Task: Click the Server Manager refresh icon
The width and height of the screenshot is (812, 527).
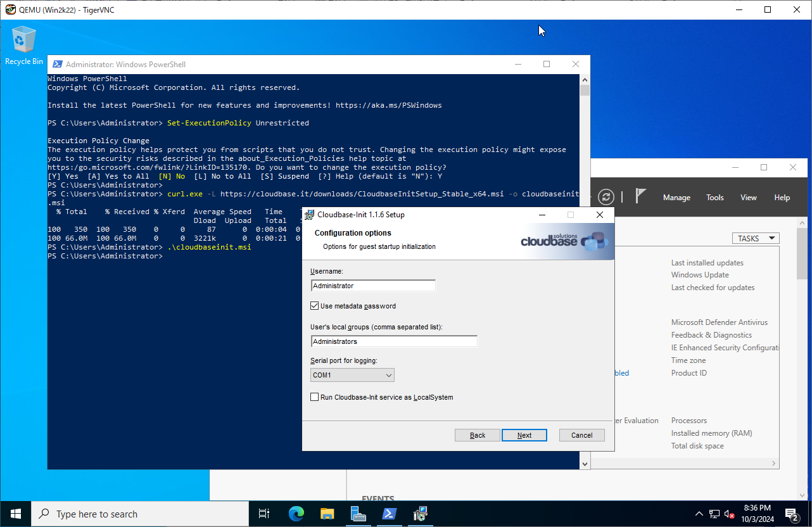Action: 606,197
